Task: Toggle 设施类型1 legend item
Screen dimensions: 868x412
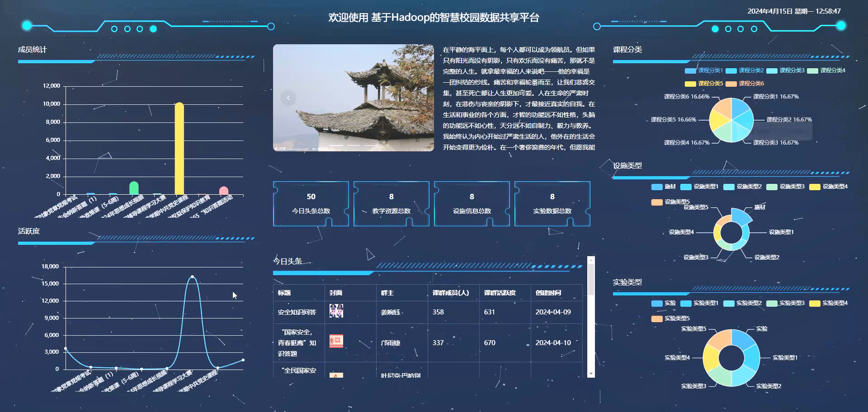Action: [x=699, y=187]
